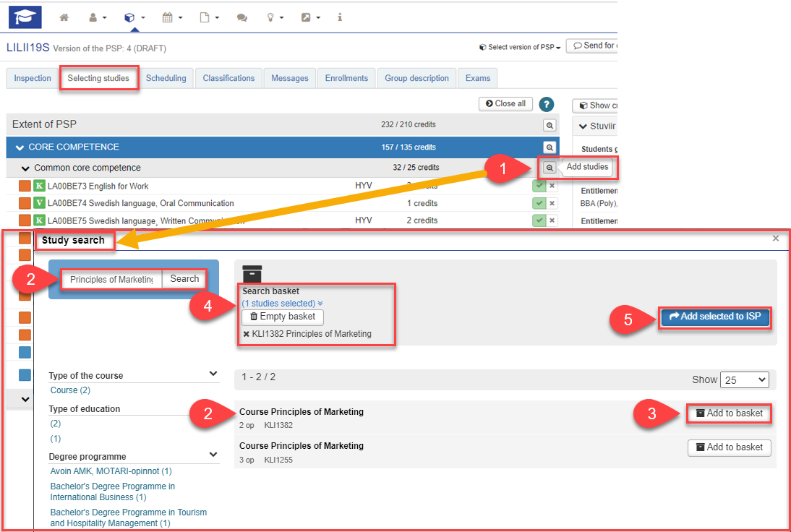Click the magnifier icon on Extent of PSP row
Viewport: 791px width, 532px height.
tap(550, 125)
